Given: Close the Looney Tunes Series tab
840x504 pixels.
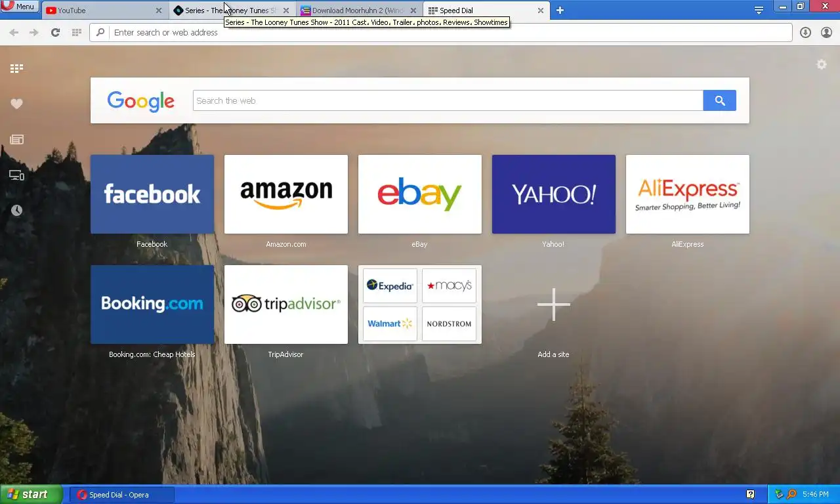Looking at the screenshot, I should click(286, 10).
